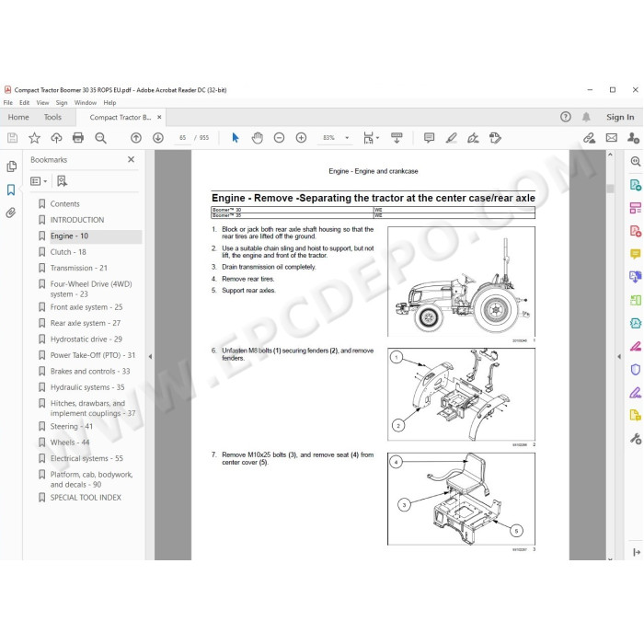Image resolution: width=644 pixels, height=644 pixels.
Task: Select the highlighter pen tool
Action: click(x=452, y=138)
